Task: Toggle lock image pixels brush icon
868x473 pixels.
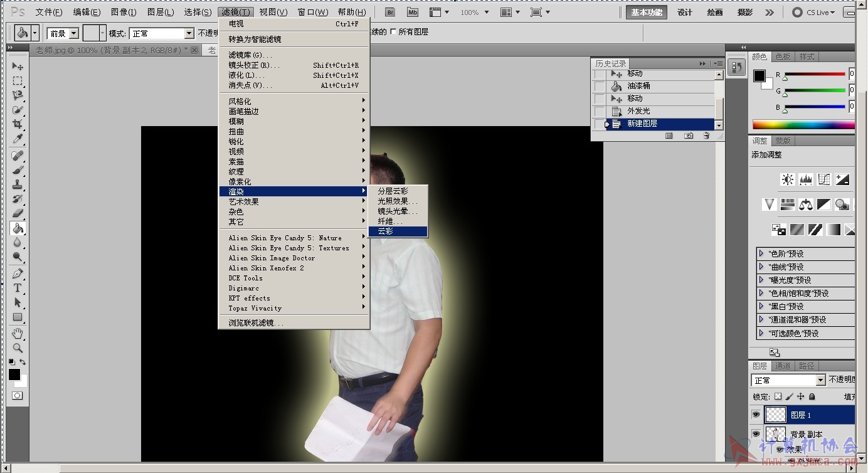Action: (790, 396)
